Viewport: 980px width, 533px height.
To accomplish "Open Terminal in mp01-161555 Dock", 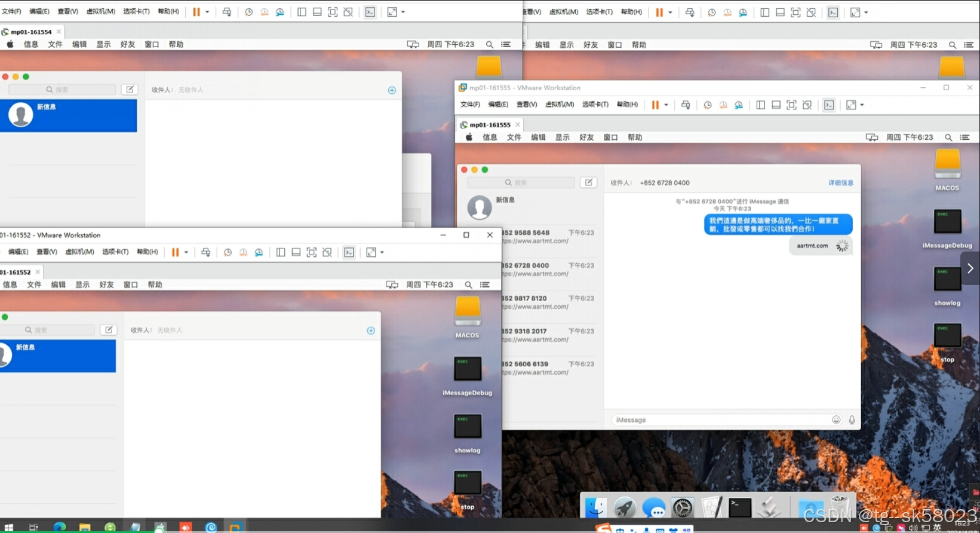I will 740,508.
